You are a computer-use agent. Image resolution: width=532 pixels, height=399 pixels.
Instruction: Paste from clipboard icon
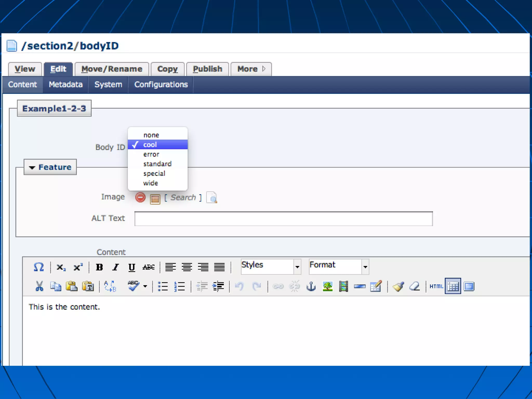tap(71, 286)
